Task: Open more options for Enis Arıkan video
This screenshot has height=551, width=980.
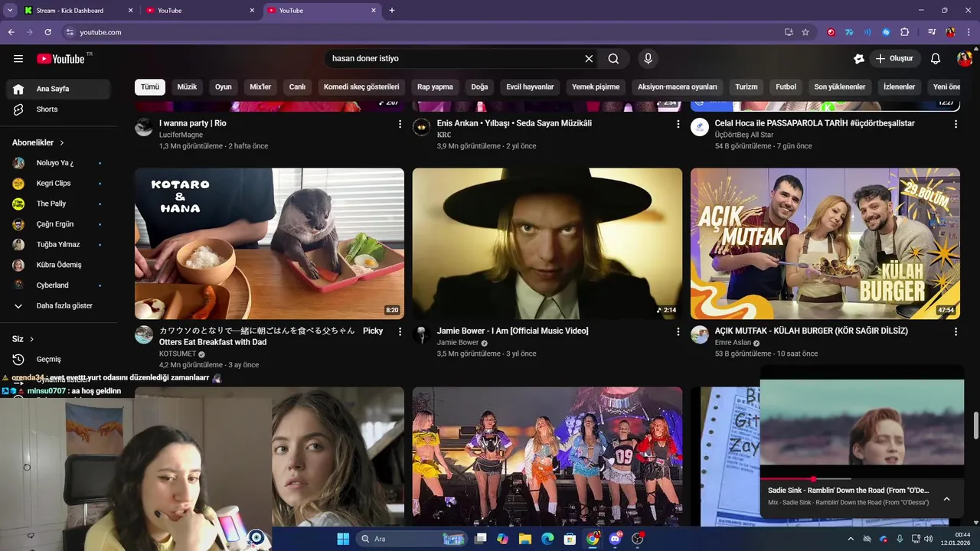Action: click(678, 124)
